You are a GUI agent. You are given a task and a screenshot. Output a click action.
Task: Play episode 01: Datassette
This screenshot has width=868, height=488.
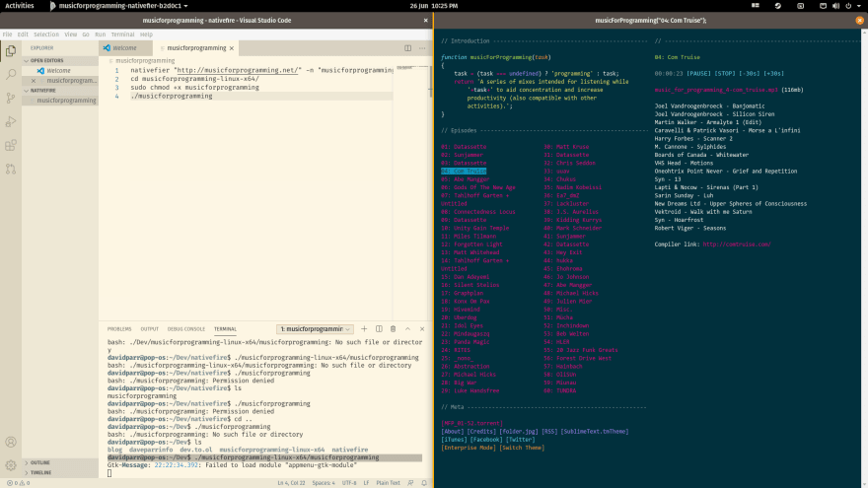tap(464, 147)
